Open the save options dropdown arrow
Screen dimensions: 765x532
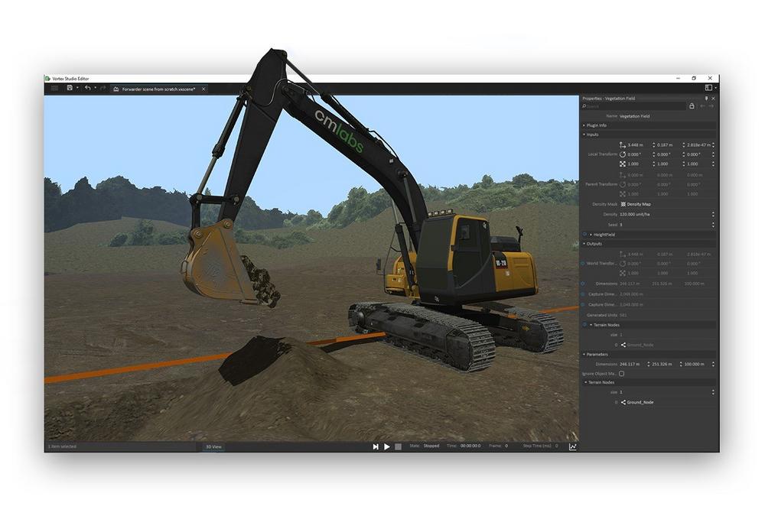77,88
